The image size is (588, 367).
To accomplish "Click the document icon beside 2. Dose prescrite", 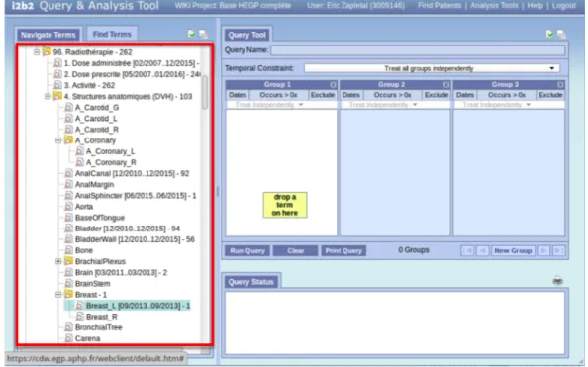I will [x=57, y=74].
